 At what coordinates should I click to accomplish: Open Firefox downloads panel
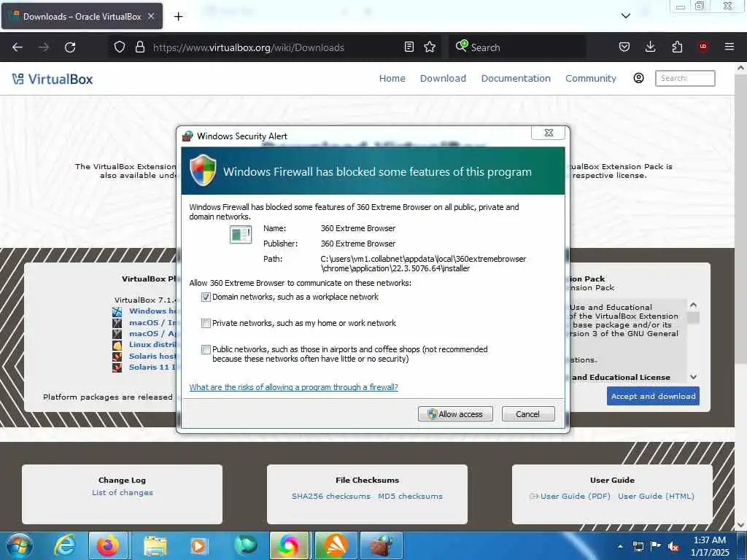(650, 47)
